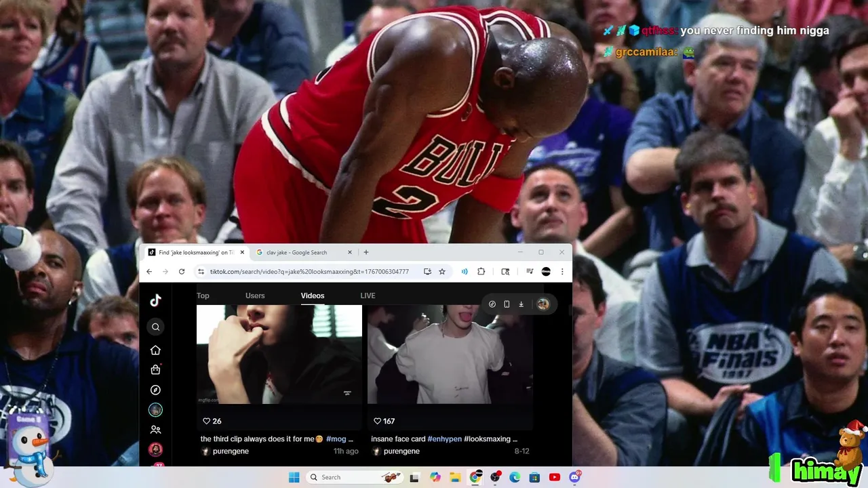The width and height of the screenshot is (868, 488).
Task: Switch to the 'clav jake - Google Search' tab
Action: [x=296, y=252]
